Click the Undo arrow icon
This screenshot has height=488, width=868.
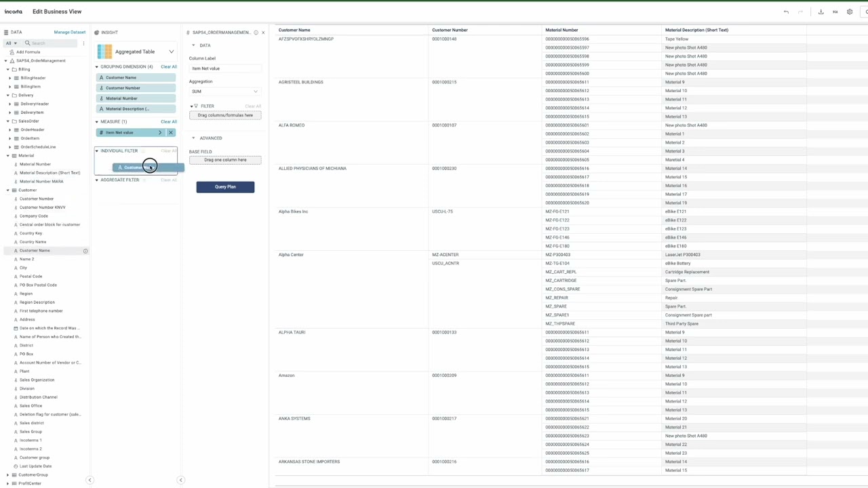point(786,12)
